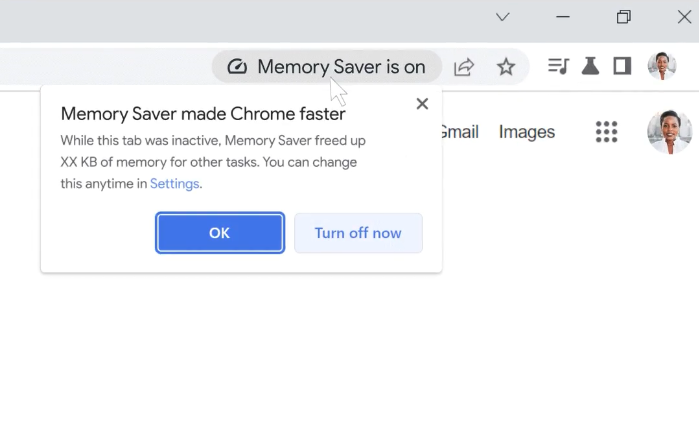Open media controls playlist icon
The height and width of the screenshot is (446, 699).
tap(558, 66)
